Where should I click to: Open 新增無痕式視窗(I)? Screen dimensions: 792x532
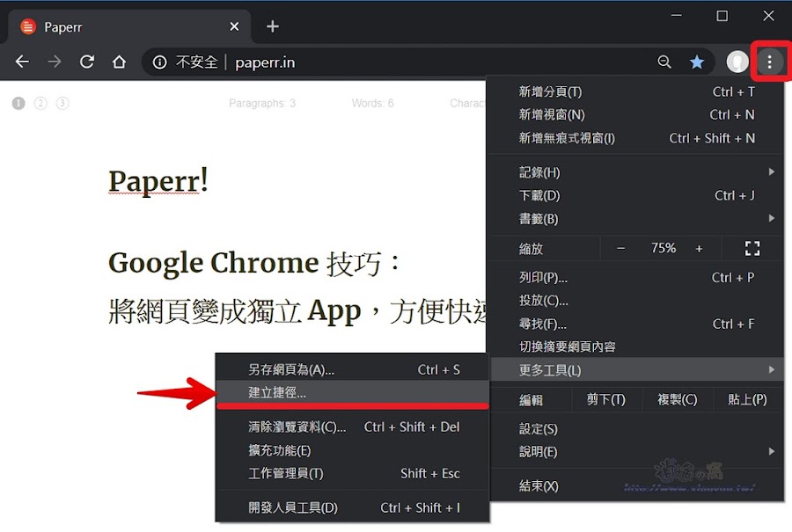click(636, 138)
